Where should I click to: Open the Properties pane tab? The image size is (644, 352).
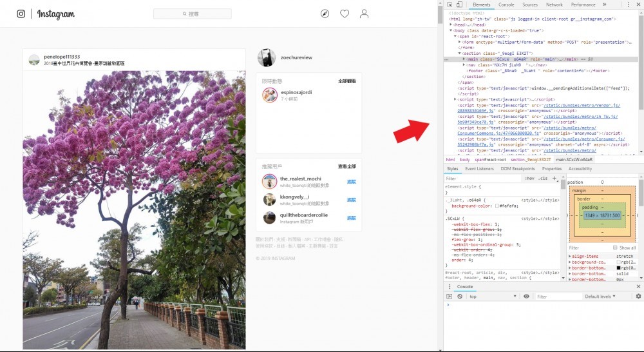pos(552,169)
